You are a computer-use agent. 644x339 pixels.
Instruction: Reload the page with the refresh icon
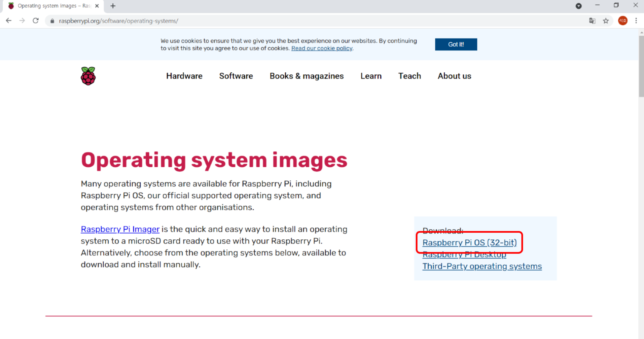pyautogui.click(x=36, y=21)
